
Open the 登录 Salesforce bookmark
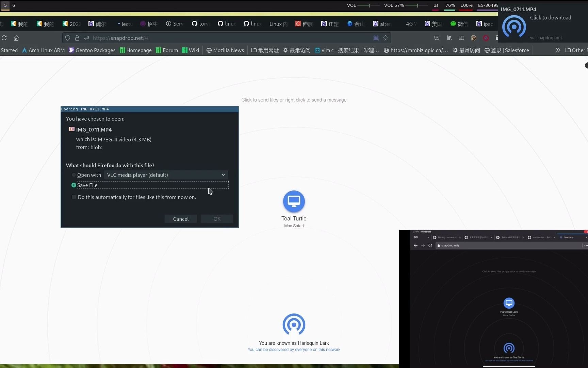507,50
